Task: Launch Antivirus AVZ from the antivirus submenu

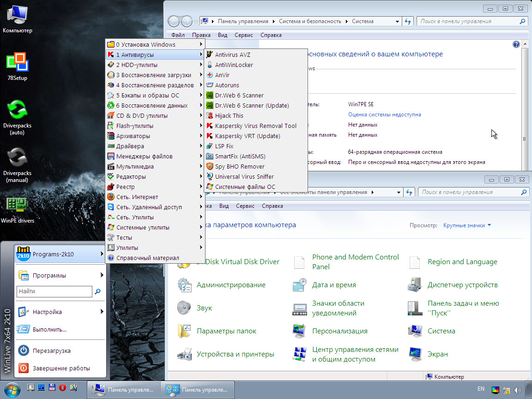Action: tap(232, 54)
